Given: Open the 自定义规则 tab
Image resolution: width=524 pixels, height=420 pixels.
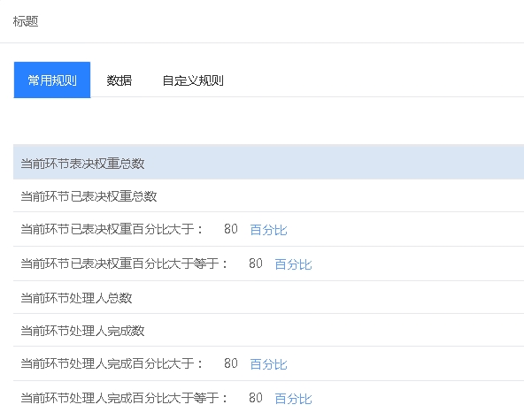Looking at the screenshot, I should (193, 80).
